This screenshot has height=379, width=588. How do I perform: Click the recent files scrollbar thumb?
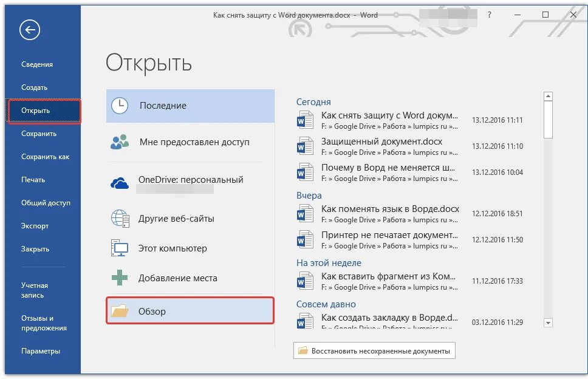549,120
